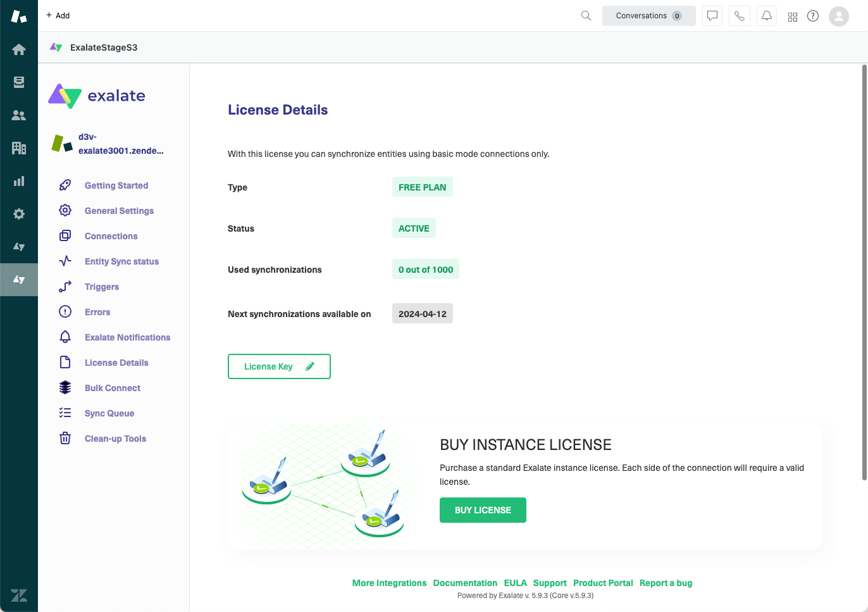Open Exalate Notifications menu item
The image size is (868, 612).
(x=128, y=337)
